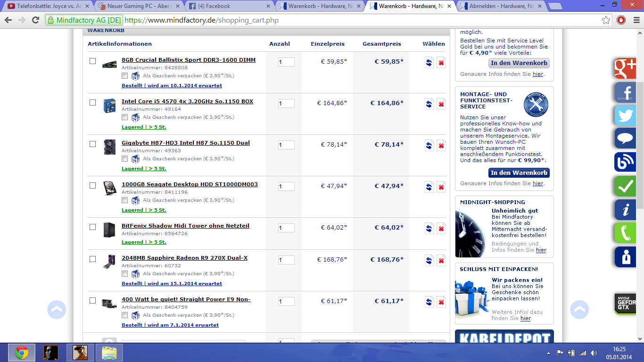Click refresh icon for BitFenix Shadow case
The height and width of the screenshot is (362, 644).
click(x=429, y=229)
